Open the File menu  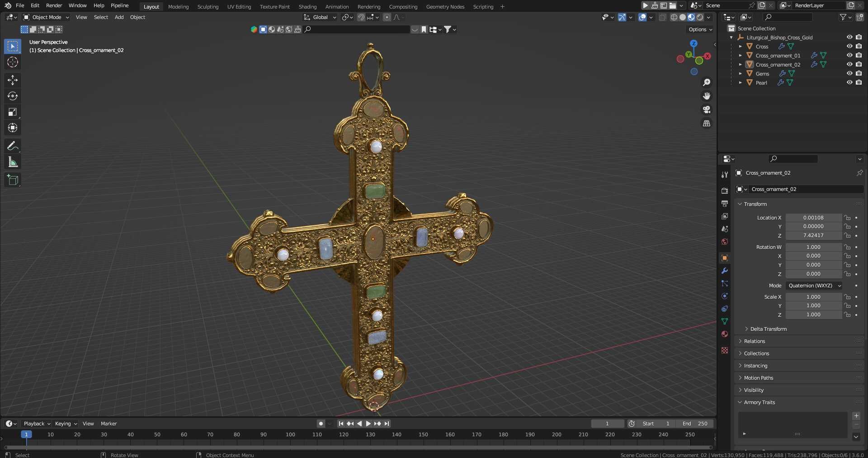pos(20,5)
